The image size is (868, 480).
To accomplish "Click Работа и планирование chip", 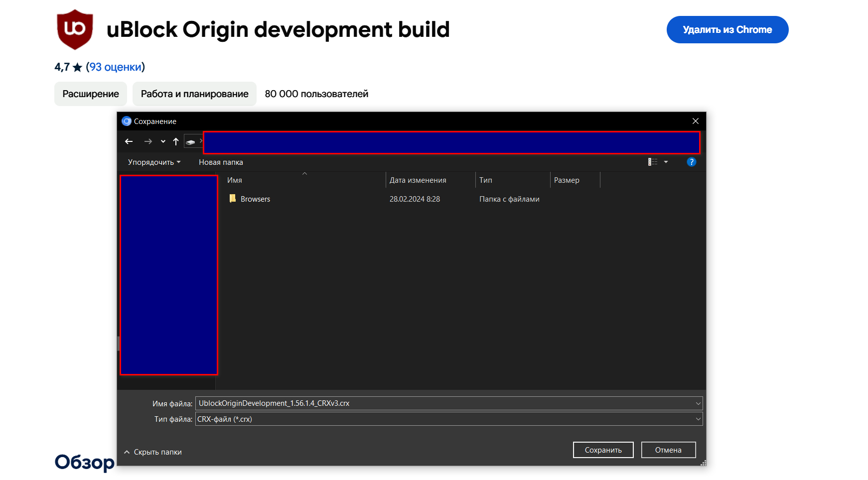I will pyautogui.click(x=194, y=94).
